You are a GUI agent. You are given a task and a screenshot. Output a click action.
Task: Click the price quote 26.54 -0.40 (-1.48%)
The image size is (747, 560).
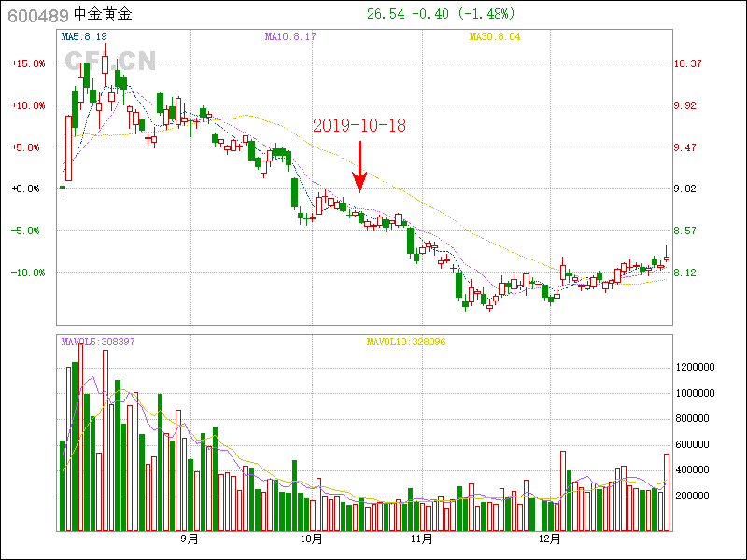pyautogui.click(x=441, y=14)
